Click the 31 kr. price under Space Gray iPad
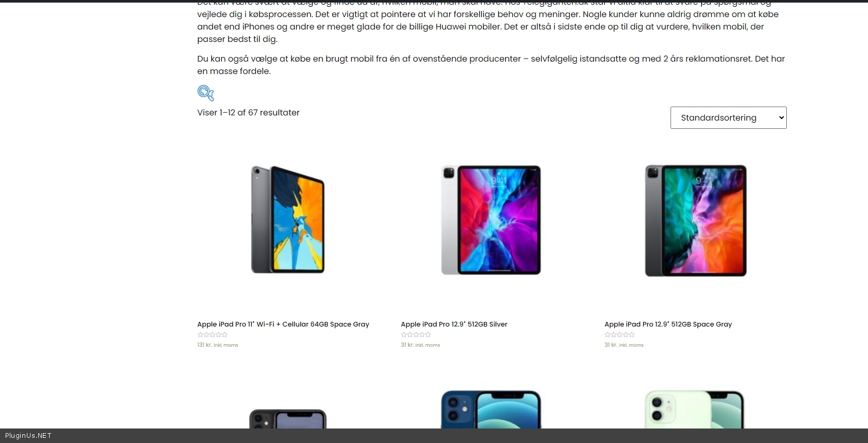 [611, 345]
